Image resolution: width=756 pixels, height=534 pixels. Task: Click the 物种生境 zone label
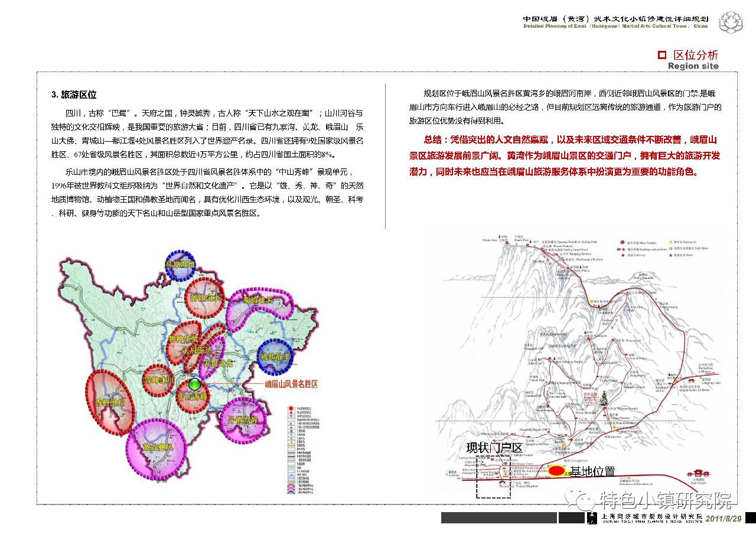pos(184,338)
